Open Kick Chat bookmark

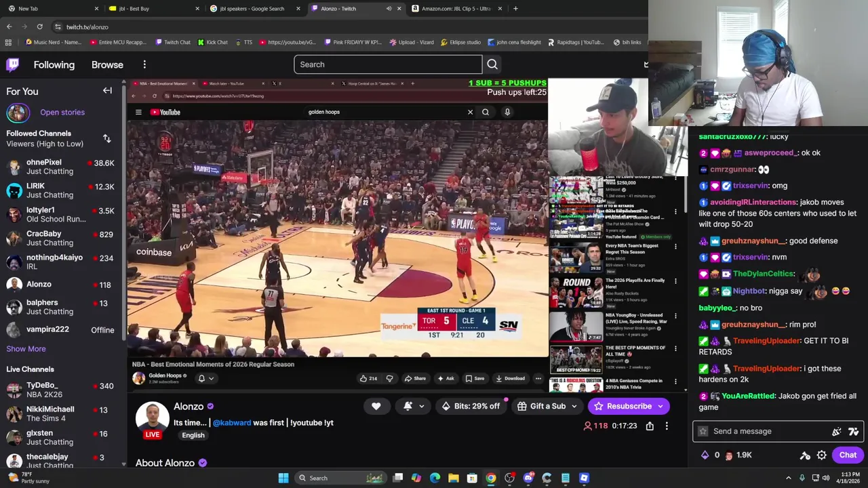(x=213, y=42)
